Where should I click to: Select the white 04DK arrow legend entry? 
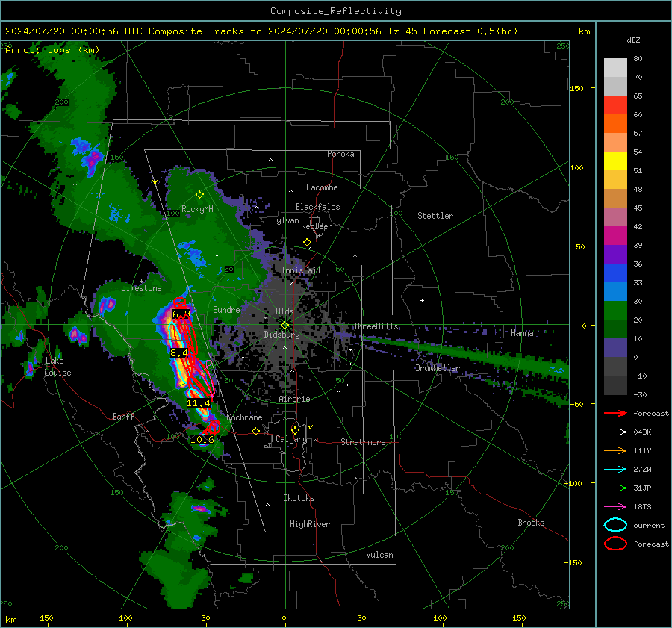point(615,432)
